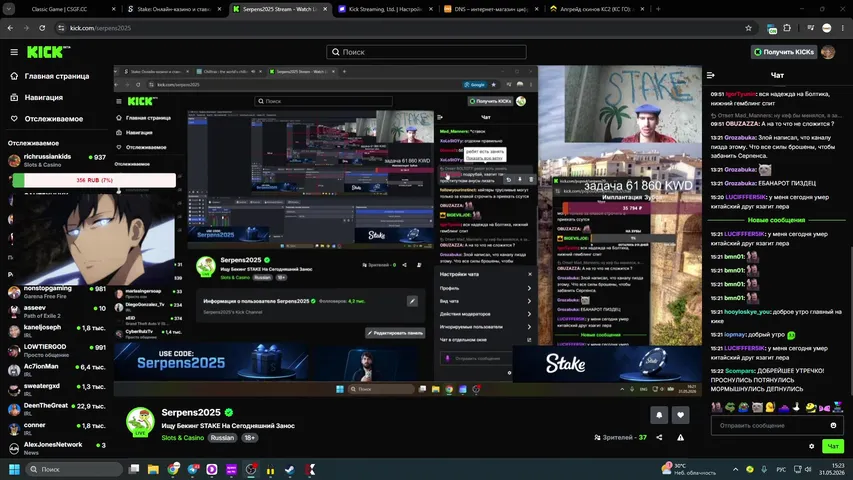Click the bell notification button under the stream
The height and width of the screenshot is (480, 853).
(x=659, y=415)
